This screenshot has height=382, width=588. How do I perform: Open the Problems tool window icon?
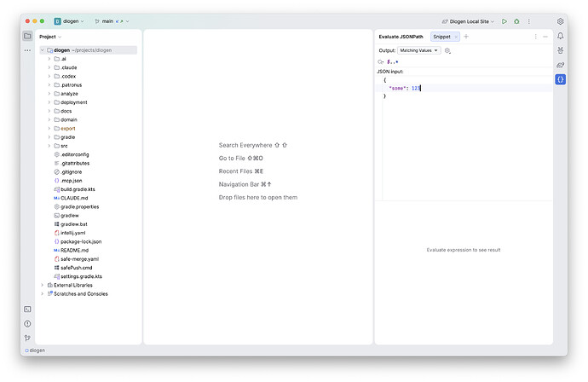(27, 323)
